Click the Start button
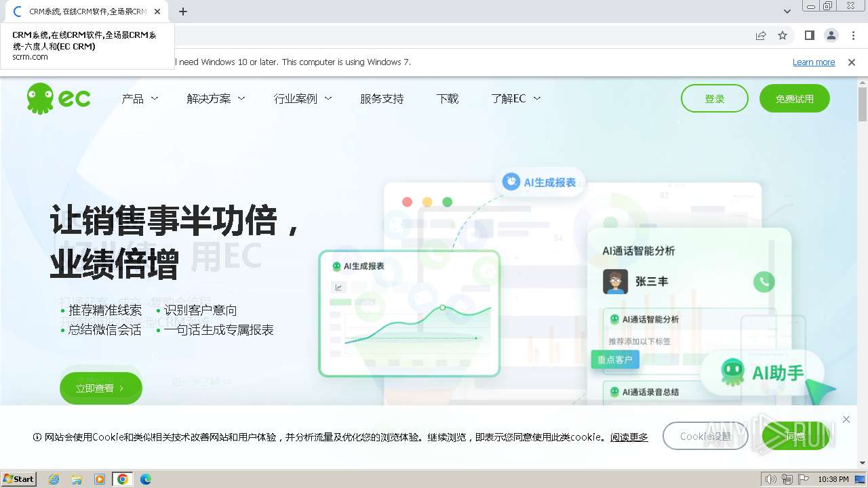This screenshot has height=488, width=868. click(x=19, y=479)
